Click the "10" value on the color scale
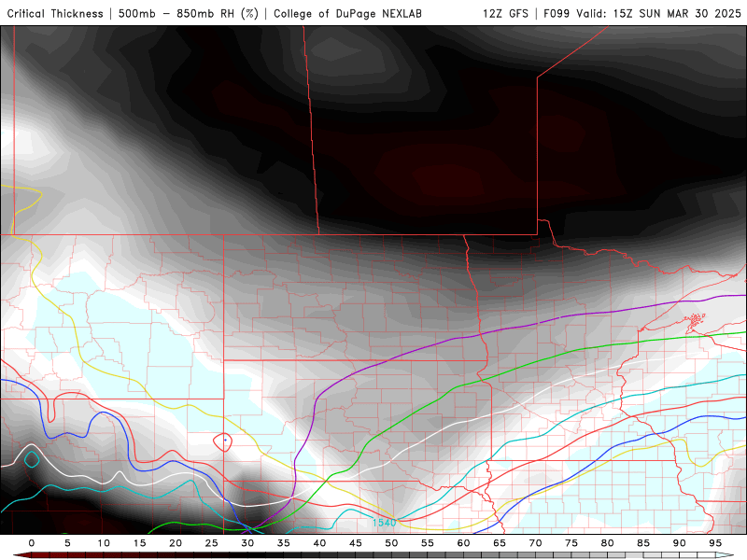This screenshot has width=747, height=560. (x=104, y=543)
